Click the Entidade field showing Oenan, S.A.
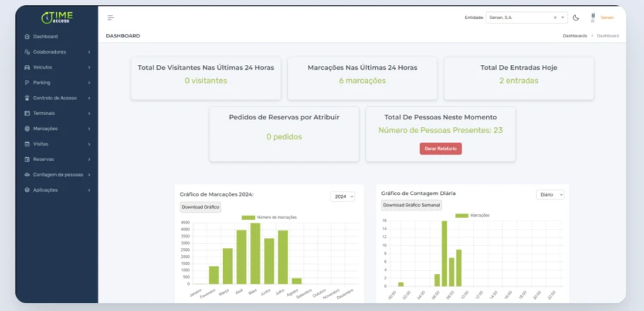The width and height of the screenshot is (644, 311). (x=527, y=18)
